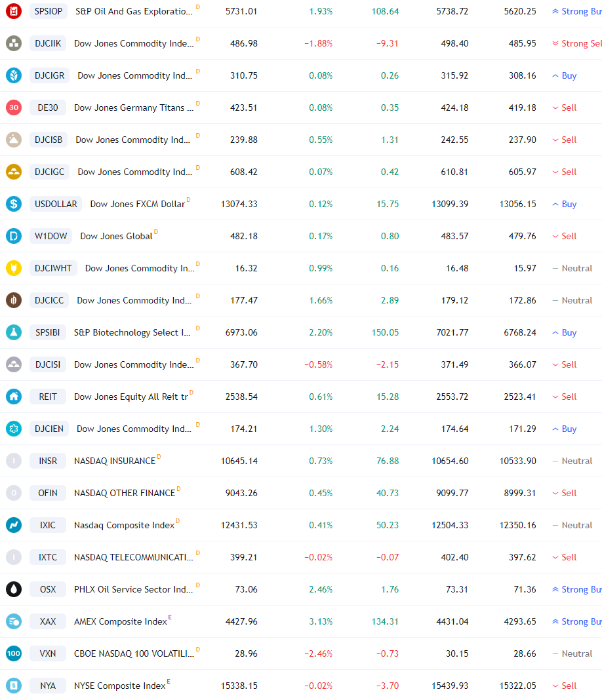
Task: Click S&P Biotechnology Select index name
Action: pos(132,332)
